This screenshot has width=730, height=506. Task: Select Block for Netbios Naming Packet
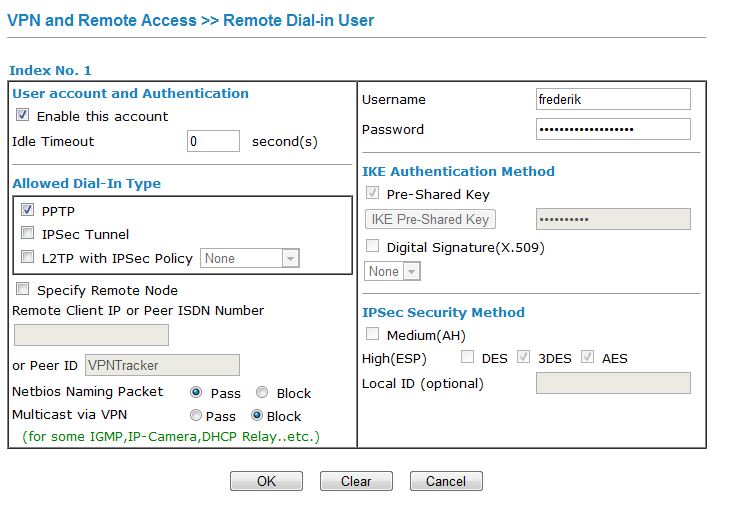click(262, 393)
